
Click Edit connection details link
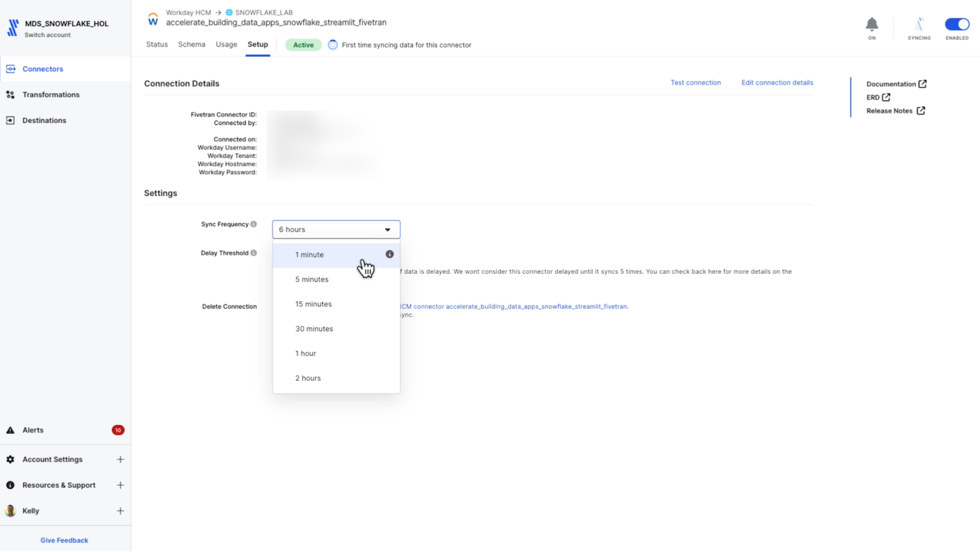click(x=777, y=83)
